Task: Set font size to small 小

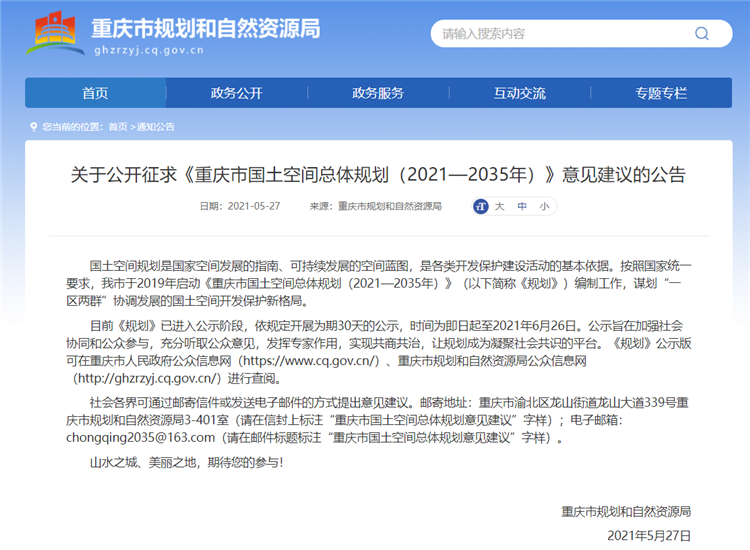Action: [x=544, y=207]
